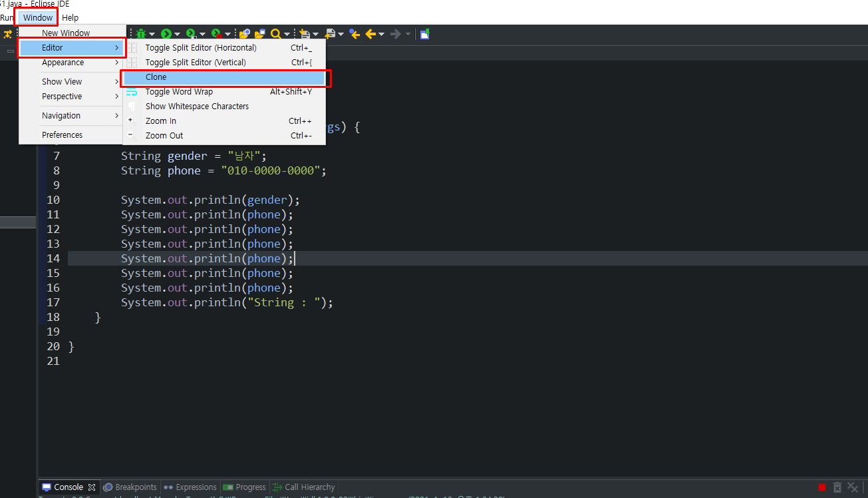Click the red Terminate console icon
The width and height of the screenshot is (868, 498).
click(822, 487)
